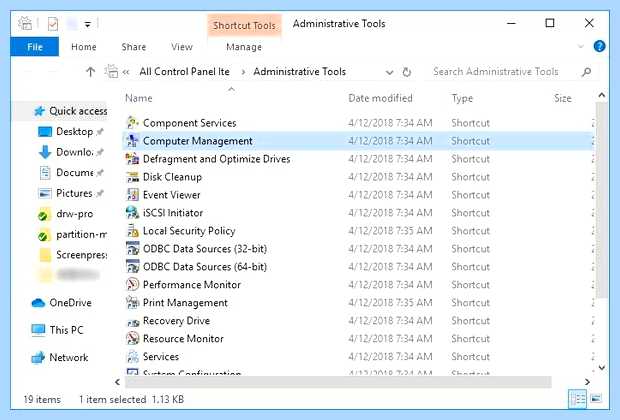Open the Home ribbon tab
The height and width of the screenshot is (420, 620).
point(83,47)
